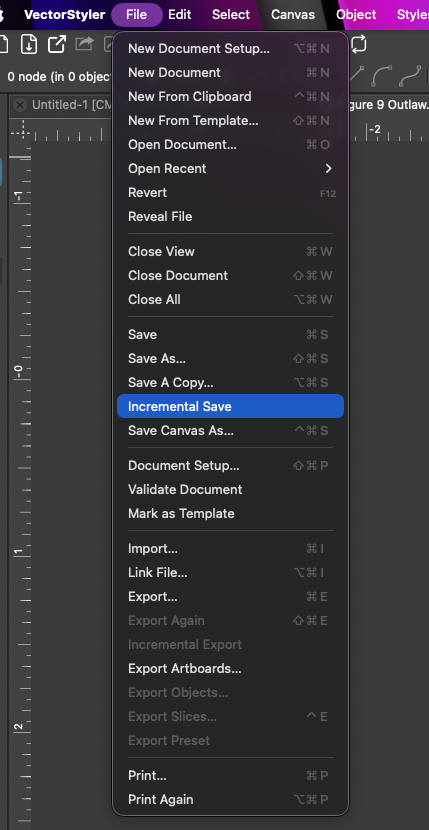Choose Import... from File menu

[230, 549]
